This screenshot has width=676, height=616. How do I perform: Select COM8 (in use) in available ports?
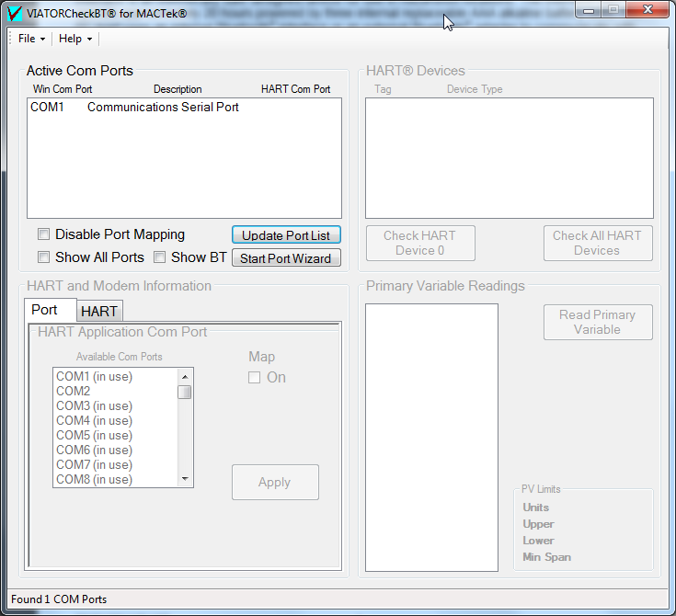(115, 479)
